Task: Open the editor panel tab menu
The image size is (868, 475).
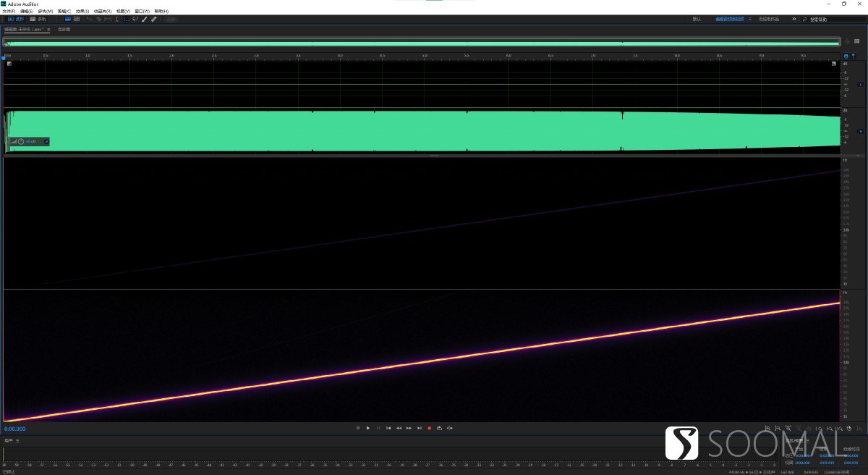Action: point(48,30)
